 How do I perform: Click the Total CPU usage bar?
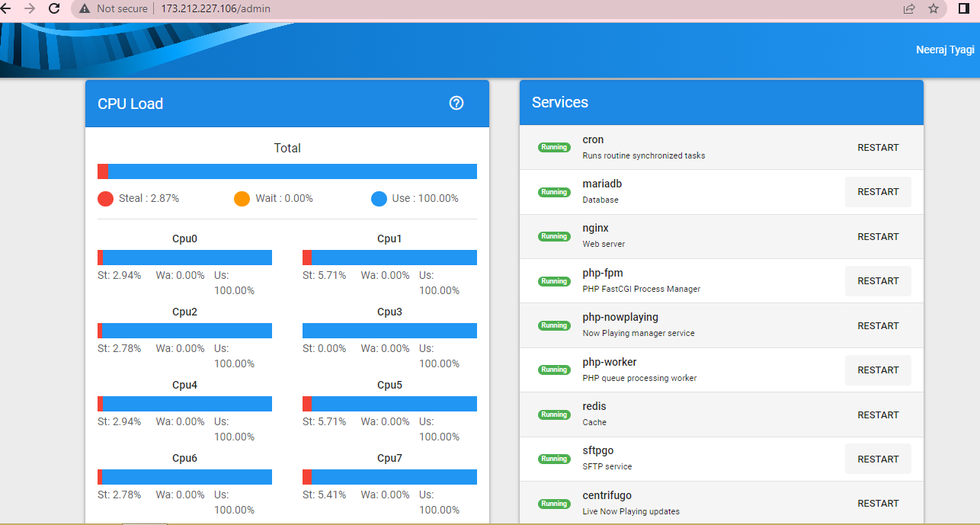[x=287, y=171]
